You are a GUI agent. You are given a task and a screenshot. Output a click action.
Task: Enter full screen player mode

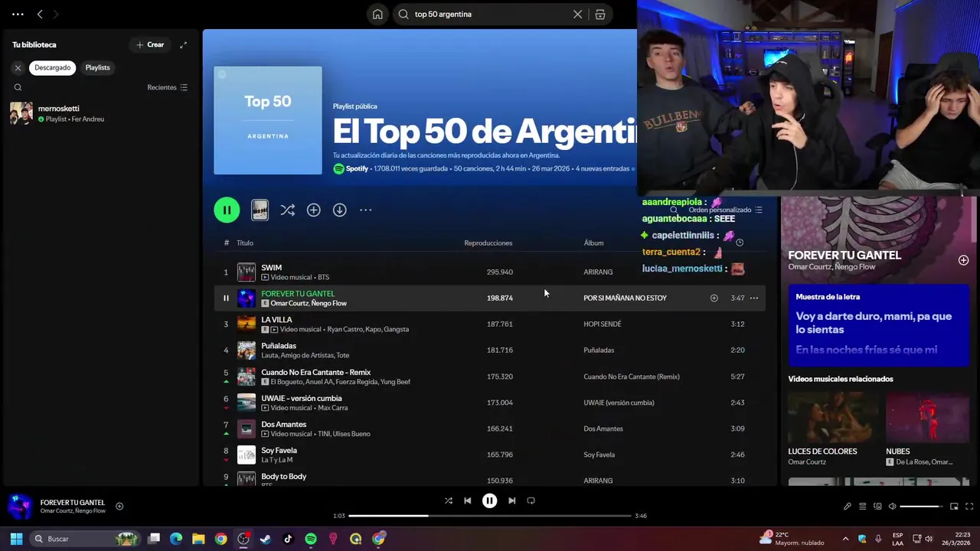tap(969, 506)
